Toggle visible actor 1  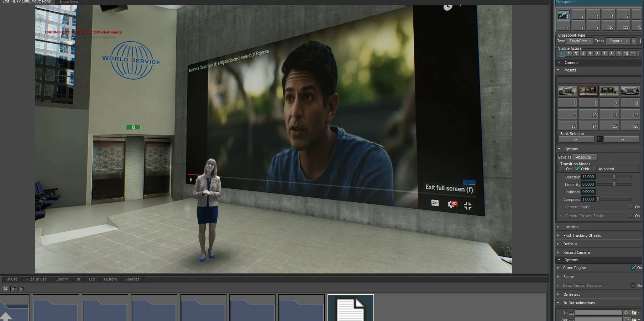[562, 54]
